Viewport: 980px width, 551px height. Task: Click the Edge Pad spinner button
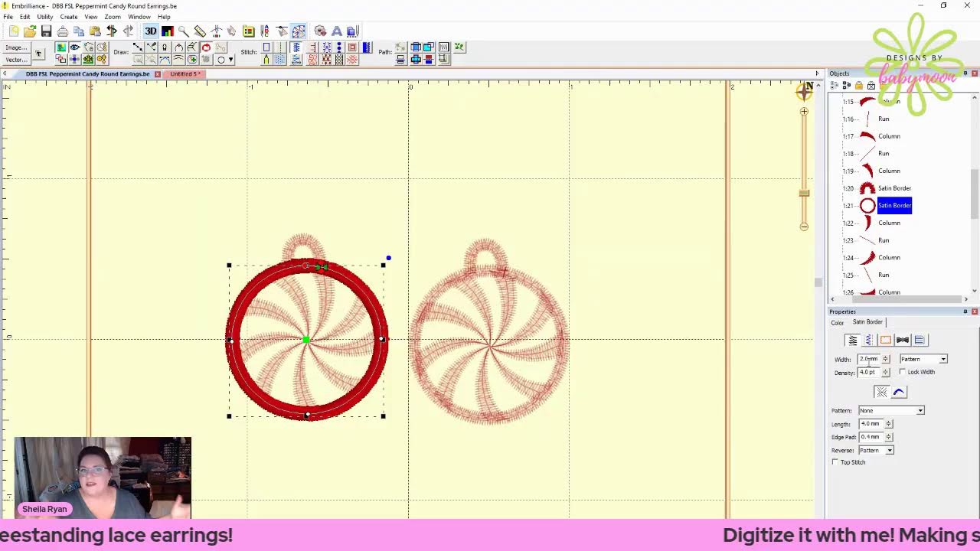[x=889, y=437]
